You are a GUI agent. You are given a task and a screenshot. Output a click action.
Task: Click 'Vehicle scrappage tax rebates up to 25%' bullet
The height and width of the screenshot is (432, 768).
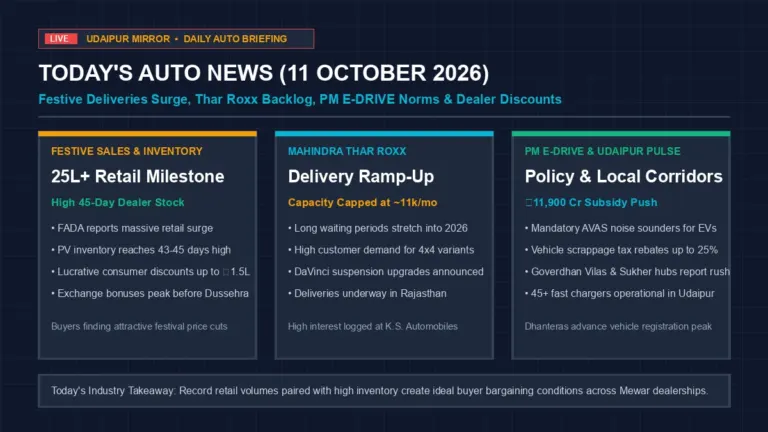(x=621, y=250)
